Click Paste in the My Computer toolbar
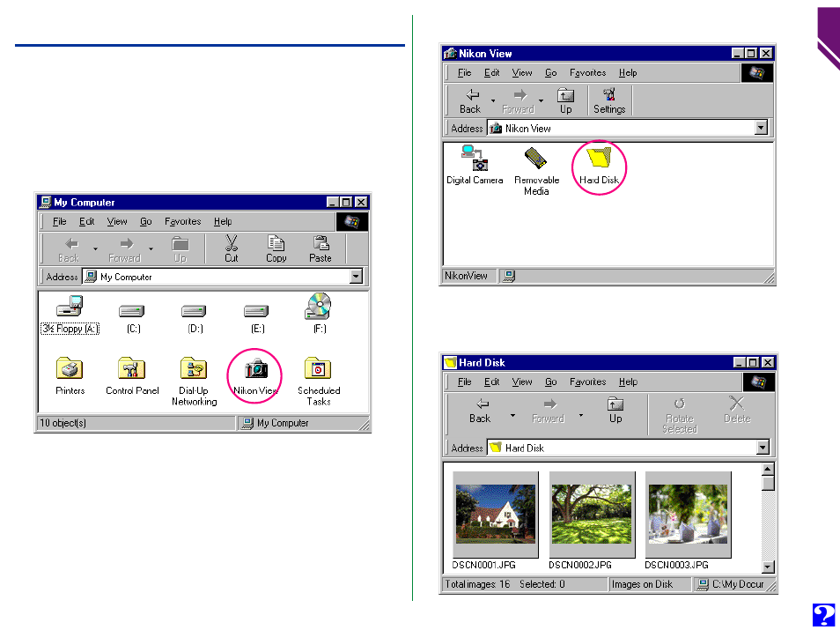This screenshot has height=630, width=840. [x=321, y=248]
